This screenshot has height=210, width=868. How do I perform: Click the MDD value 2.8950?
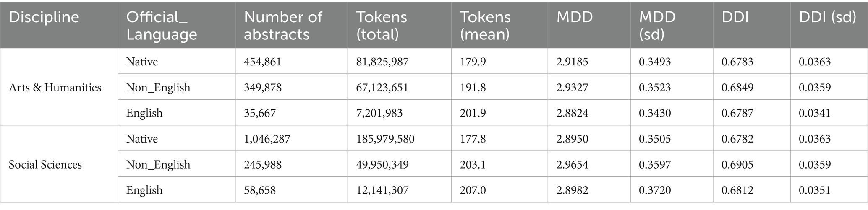[x=573, y=139]
